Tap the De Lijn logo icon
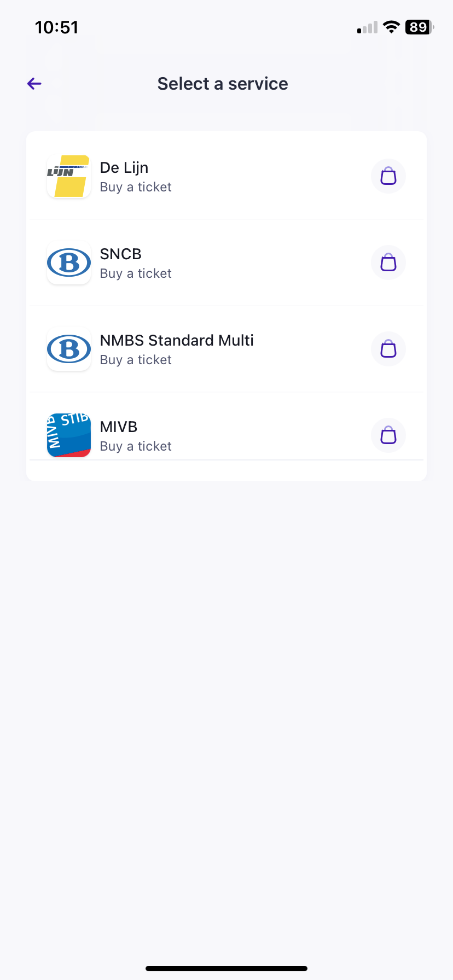453x980 pixels. point(69,176)
